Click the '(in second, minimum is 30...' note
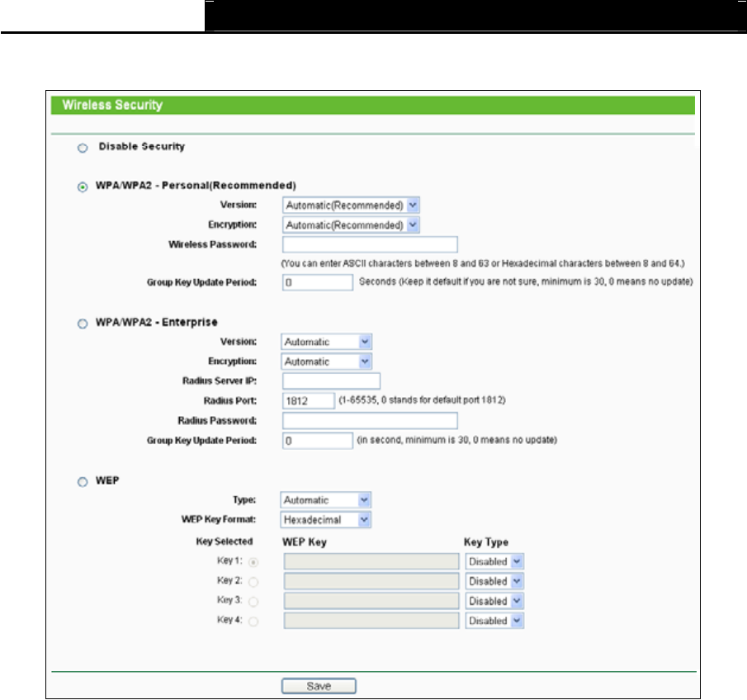The height and width of the screenshot is (700, 747). point(457,440)
